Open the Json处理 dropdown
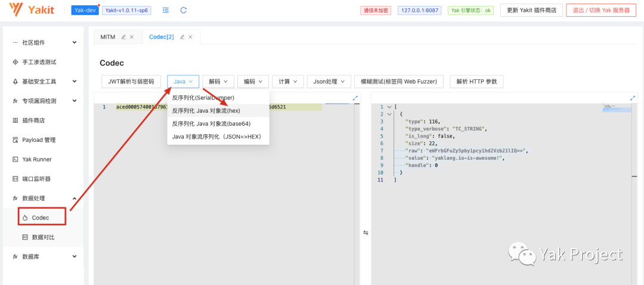The image size is (644, 285). 329,81
